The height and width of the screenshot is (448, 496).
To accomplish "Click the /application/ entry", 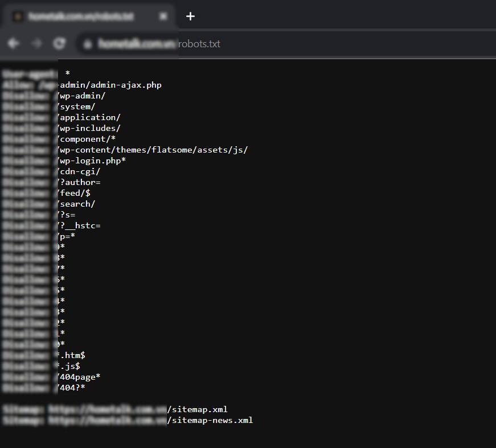I will click(x=89, y=117).
